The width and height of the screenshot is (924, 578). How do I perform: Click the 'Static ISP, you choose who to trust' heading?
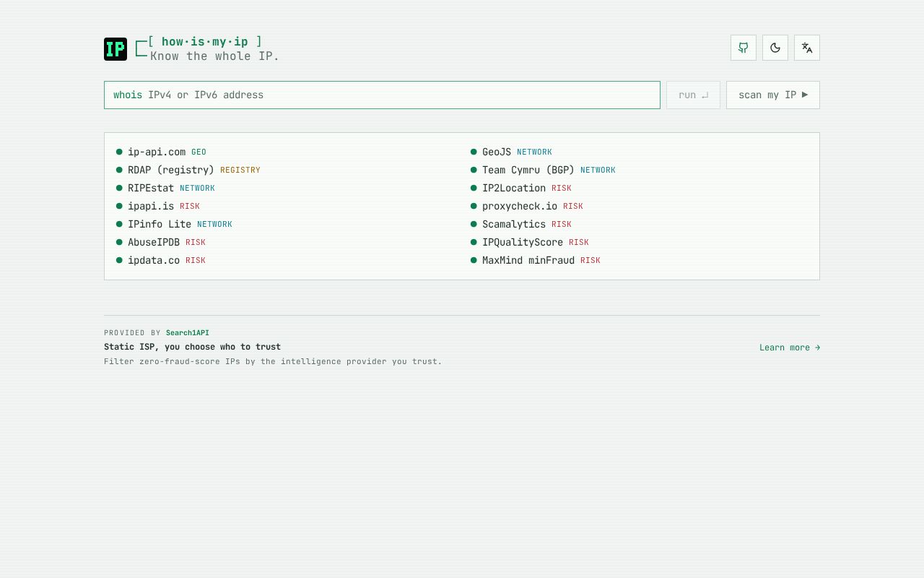pos(192,347)
